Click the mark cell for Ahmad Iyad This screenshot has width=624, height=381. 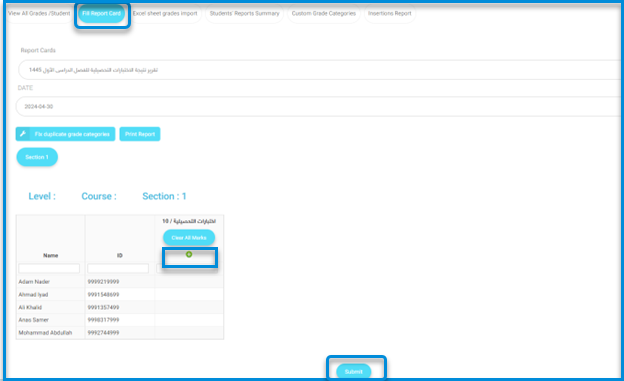coord(189,295)
